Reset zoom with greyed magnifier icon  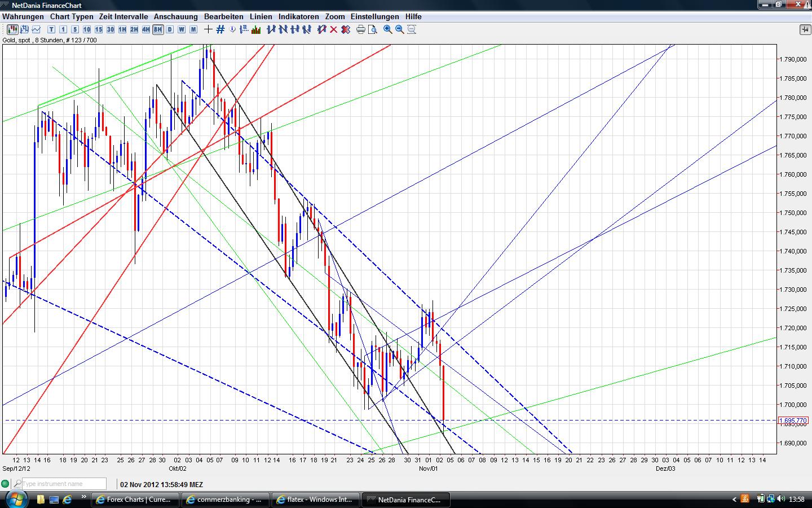click(x=412, y=29)
